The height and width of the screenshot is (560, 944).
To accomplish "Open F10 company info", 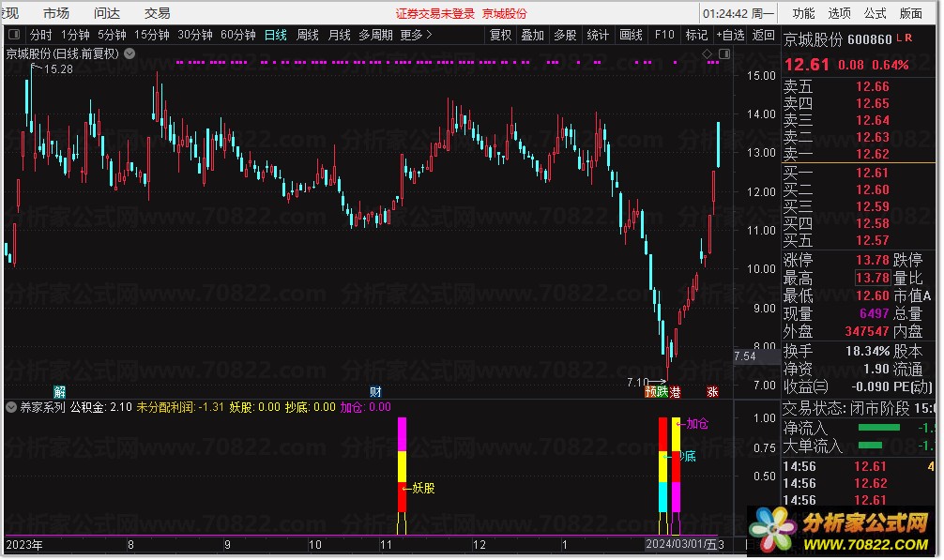I will pyautogui.click(x=664, y=35).
